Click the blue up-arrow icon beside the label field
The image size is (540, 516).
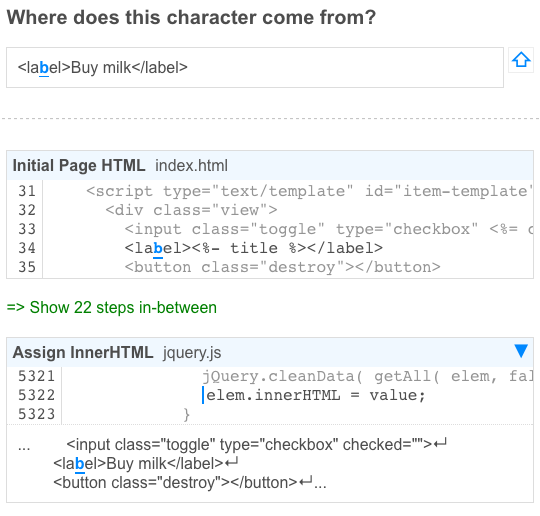coord(521,60)
